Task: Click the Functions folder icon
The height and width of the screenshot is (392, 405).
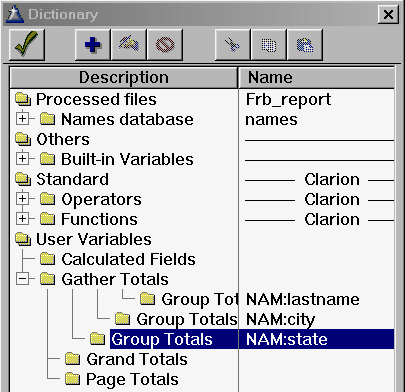Action: click(48, 219)
